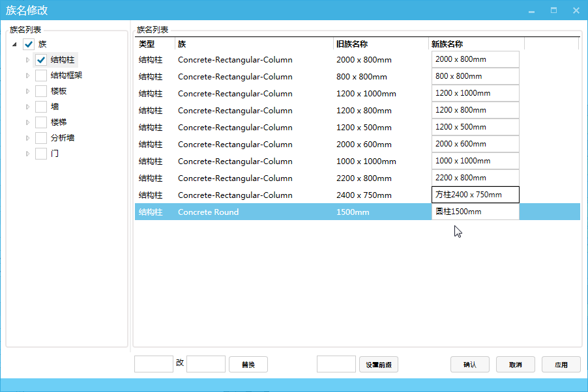Click the 替换 button

pyautogui.click(x=248, y=365)
